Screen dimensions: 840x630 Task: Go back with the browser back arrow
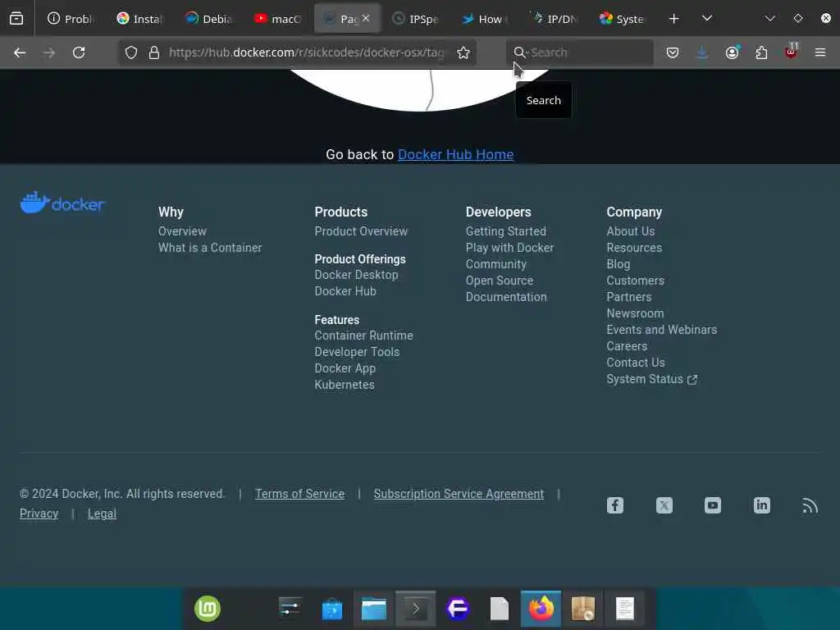[20, 52]
